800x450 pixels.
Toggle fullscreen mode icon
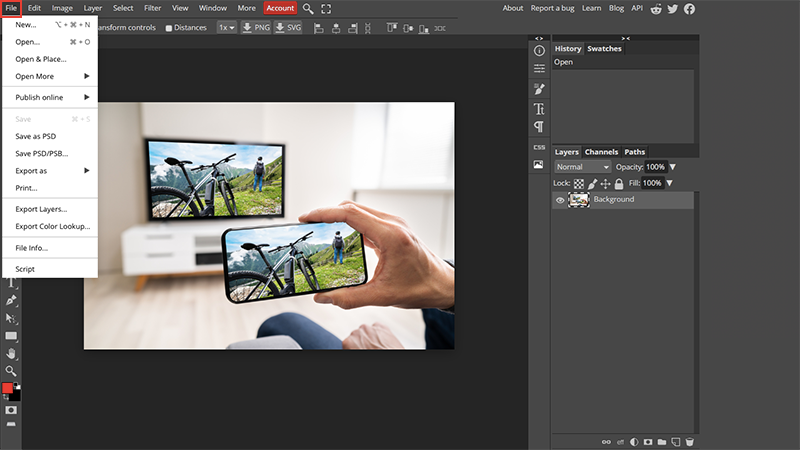coord(326,9)
